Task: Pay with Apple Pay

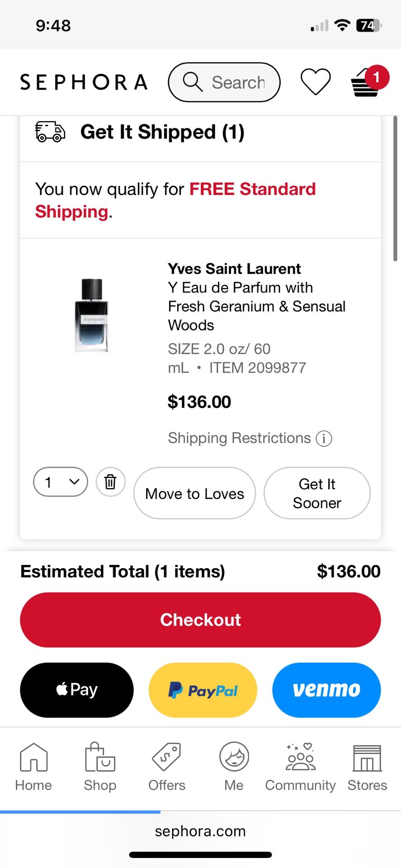Action: (77, 690)
